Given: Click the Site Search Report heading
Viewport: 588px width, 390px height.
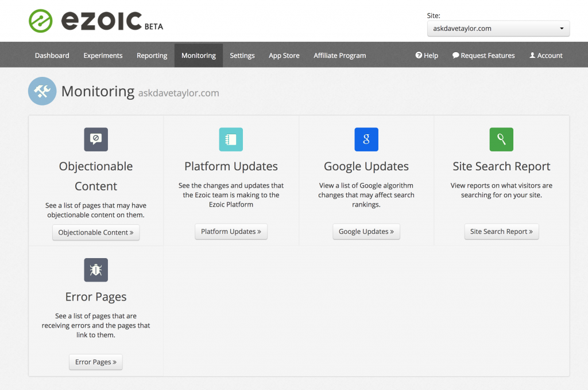Looking at the screenshot, I should point(501,166).
